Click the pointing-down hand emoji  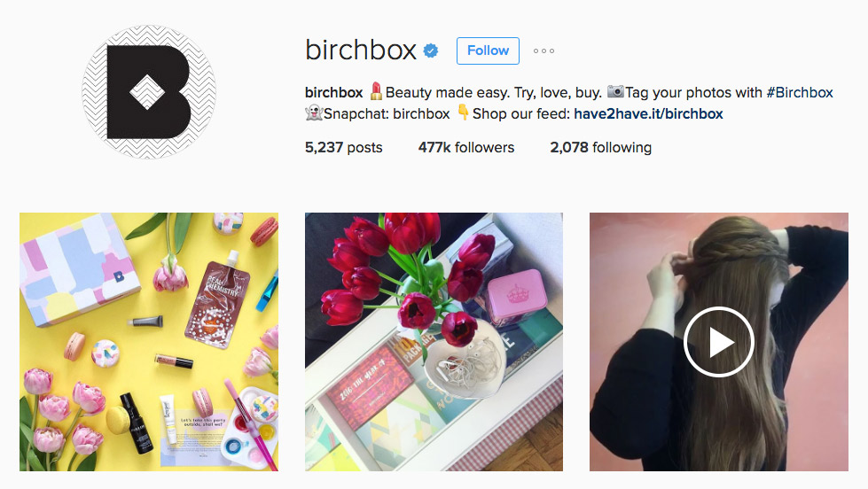tap(463, 113)
